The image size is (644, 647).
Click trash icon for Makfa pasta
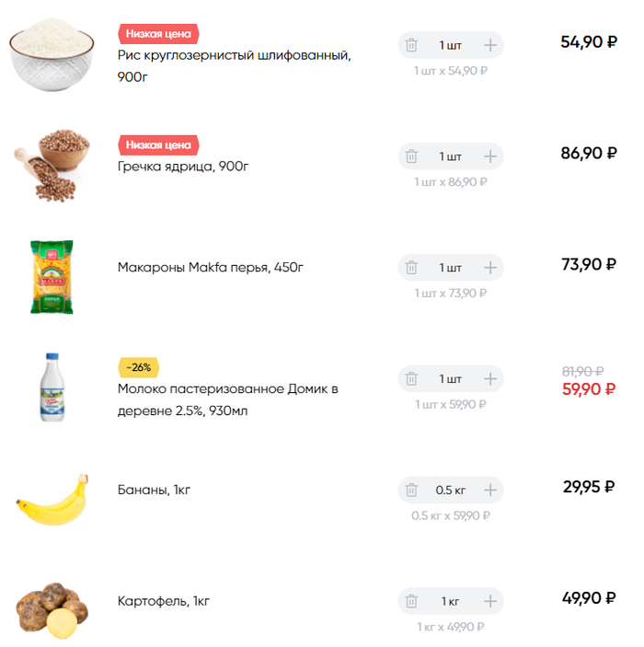(412, 268)
